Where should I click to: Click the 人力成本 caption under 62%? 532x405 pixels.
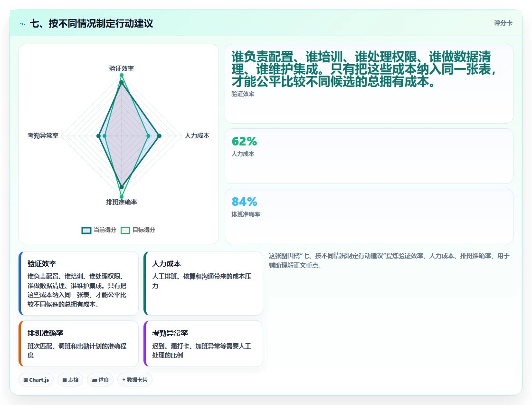pyautogui.click(x=243, y=154)
